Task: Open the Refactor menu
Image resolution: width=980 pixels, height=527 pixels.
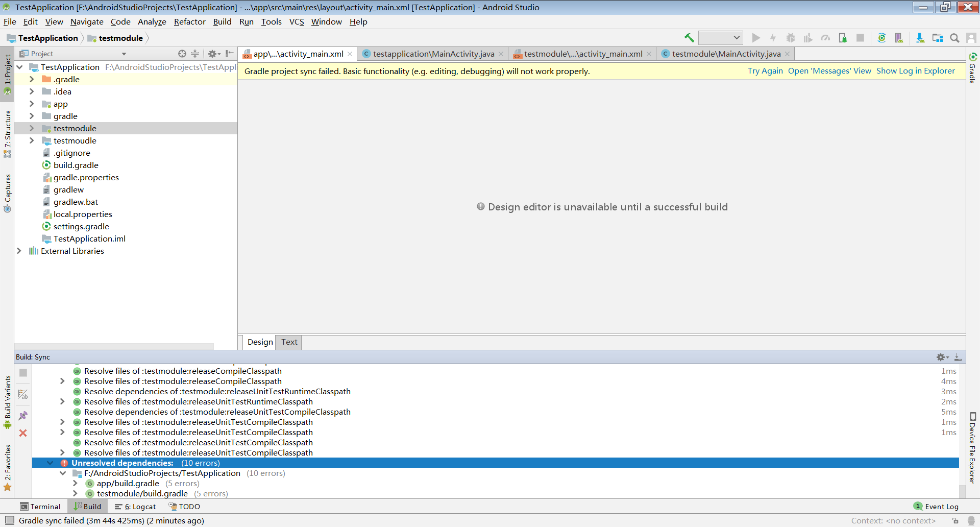Action: pos(189,21)
